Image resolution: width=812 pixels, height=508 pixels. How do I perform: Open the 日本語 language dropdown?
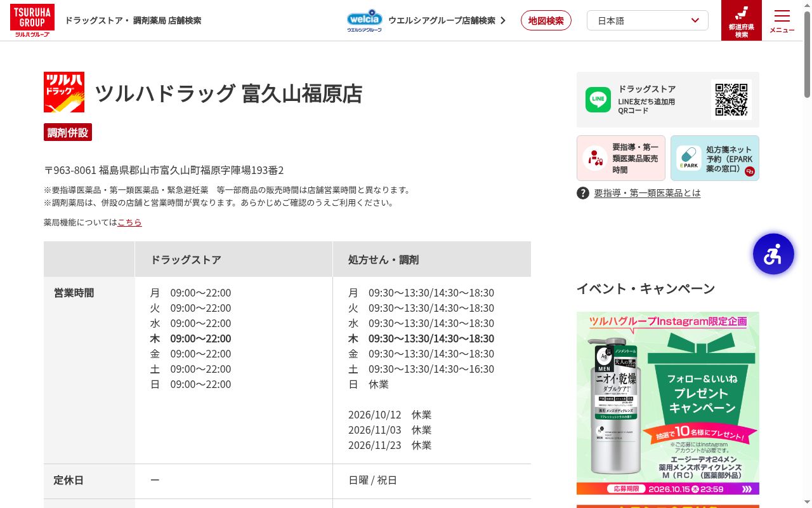coord(648,20)
